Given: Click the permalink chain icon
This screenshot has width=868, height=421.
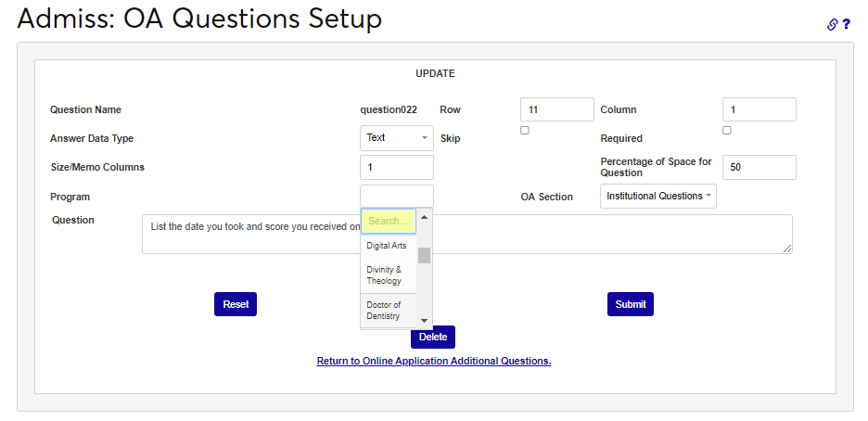Looking at the screenshot, I should coord(833,24).
